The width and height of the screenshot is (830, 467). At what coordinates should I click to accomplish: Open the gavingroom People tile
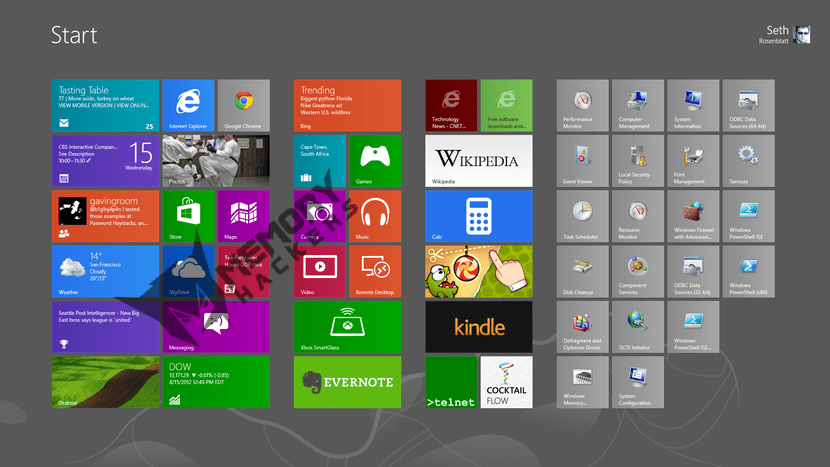(x=105, y=216)
